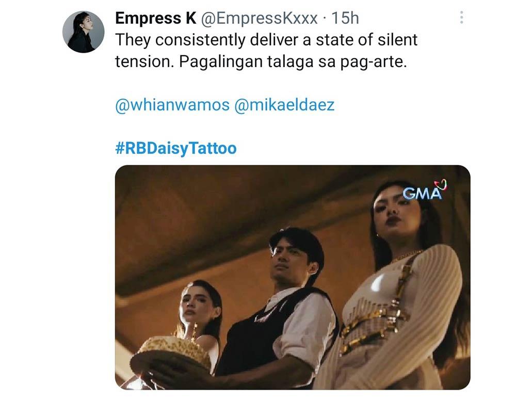Open the display name Empress K
Image resolution: width=532 pixels, height=399 pixels.
pyautogui.click(x=156, y=18)
